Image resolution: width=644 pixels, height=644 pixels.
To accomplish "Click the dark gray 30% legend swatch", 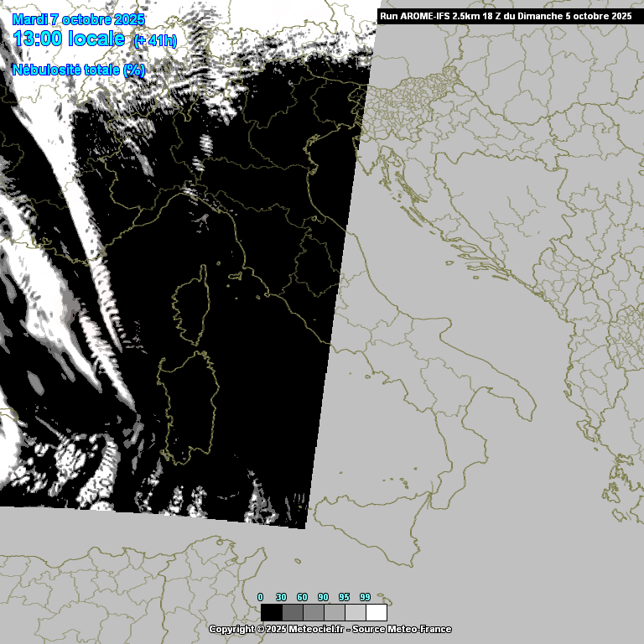I will click(x=292, y=612).
